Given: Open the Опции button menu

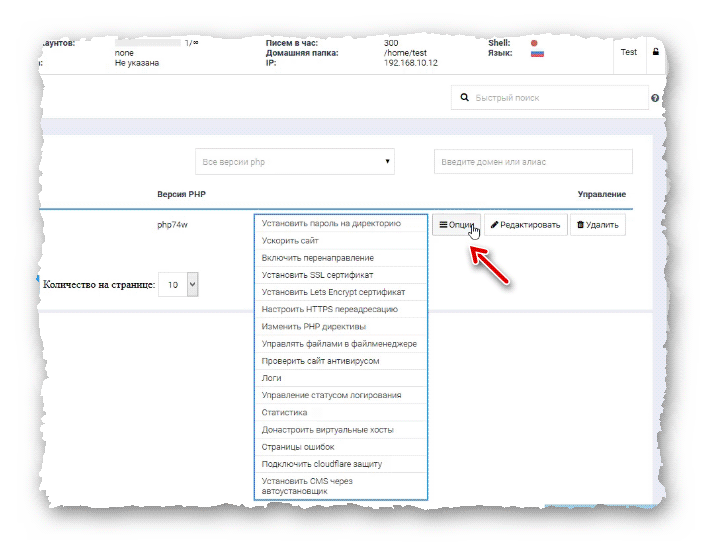Looking at the screenshot, I should [x=456, y=224].
